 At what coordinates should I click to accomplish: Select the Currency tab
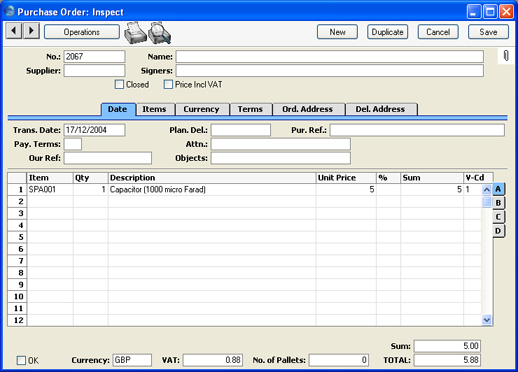(201, 109)
